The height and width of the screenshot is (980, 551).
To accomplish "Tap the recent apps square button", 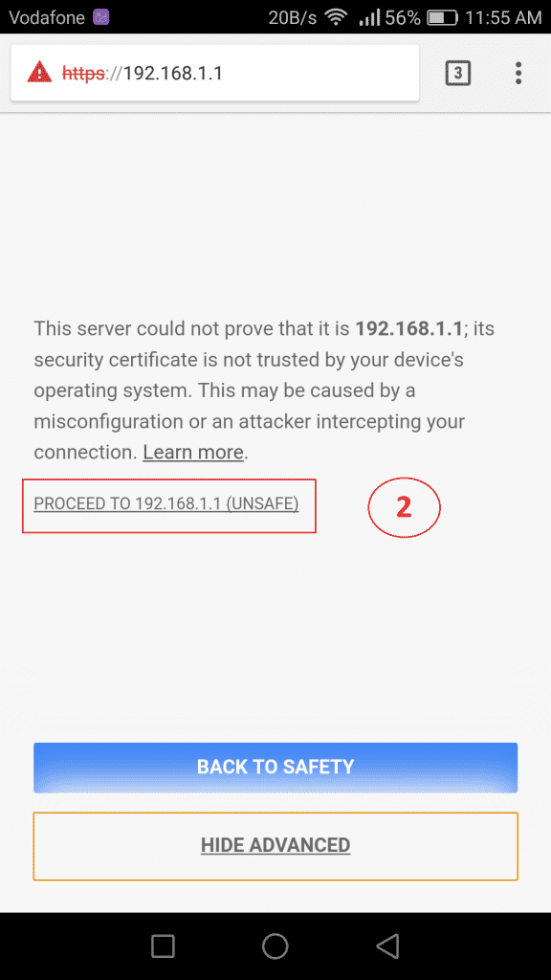I will tap(163, 947).
